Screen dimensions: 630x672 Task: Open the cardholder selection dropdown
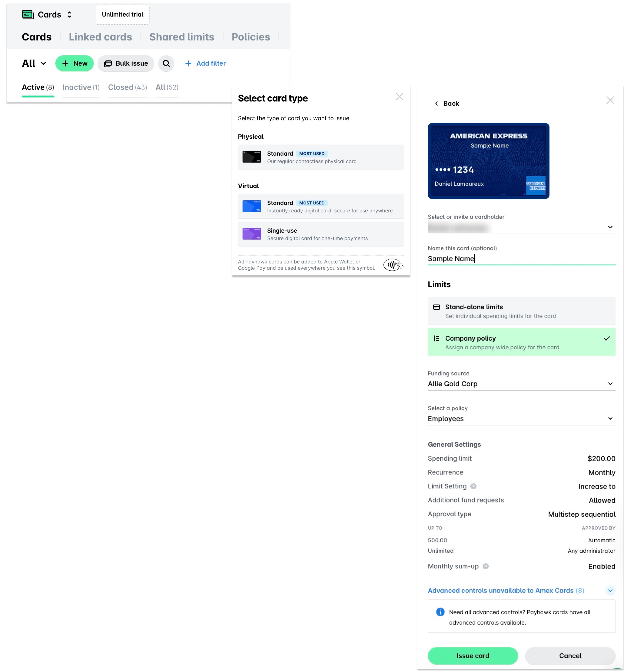pos(521,227)
